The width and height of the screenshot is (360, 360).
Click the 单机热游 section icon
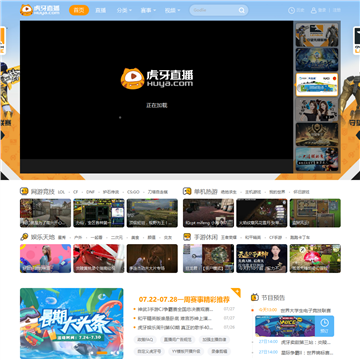click(187, 191)
